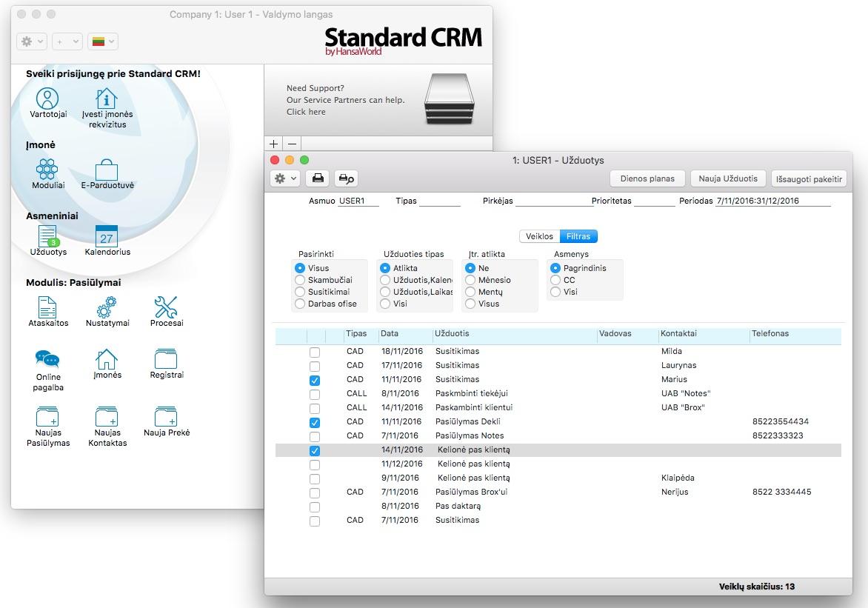Viewport: 868px width, 608px height.
Task: Select the Darbas ofise radio button
Action: click(x=300, y=304)
